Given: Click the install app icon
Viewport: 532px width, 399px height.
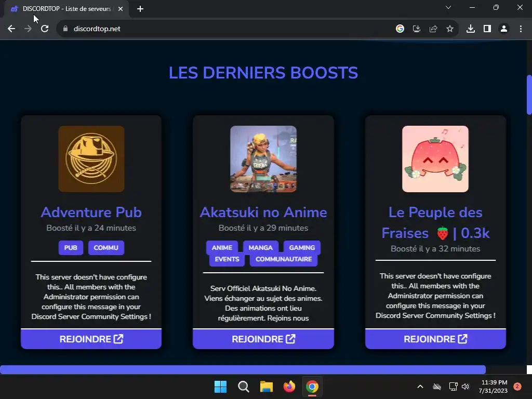Looking at the screenshot, I should click(x=417, y=29).
